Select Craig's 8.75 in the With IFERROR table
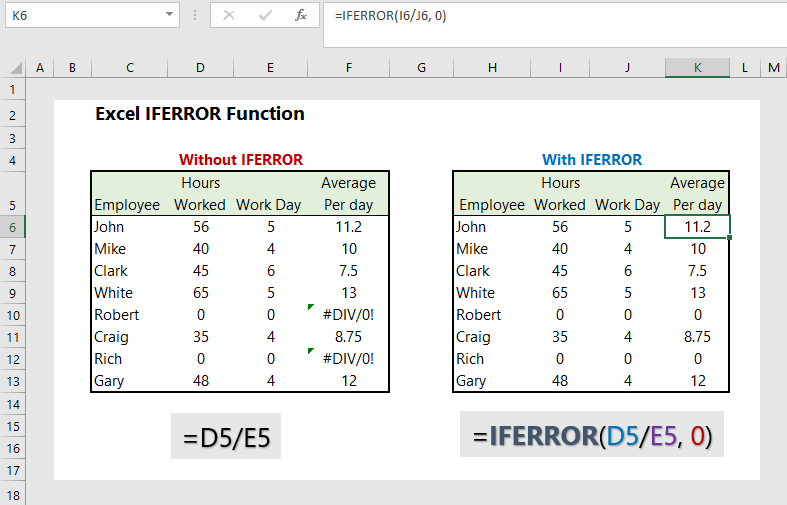Viewport: 787px width, 505px height. point(697,337)
